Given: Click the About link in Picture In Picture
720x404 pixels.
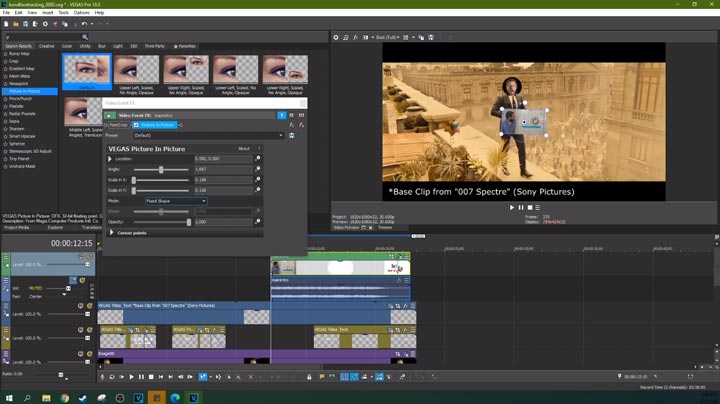Looking at the screenshot, I should point(244,148).
